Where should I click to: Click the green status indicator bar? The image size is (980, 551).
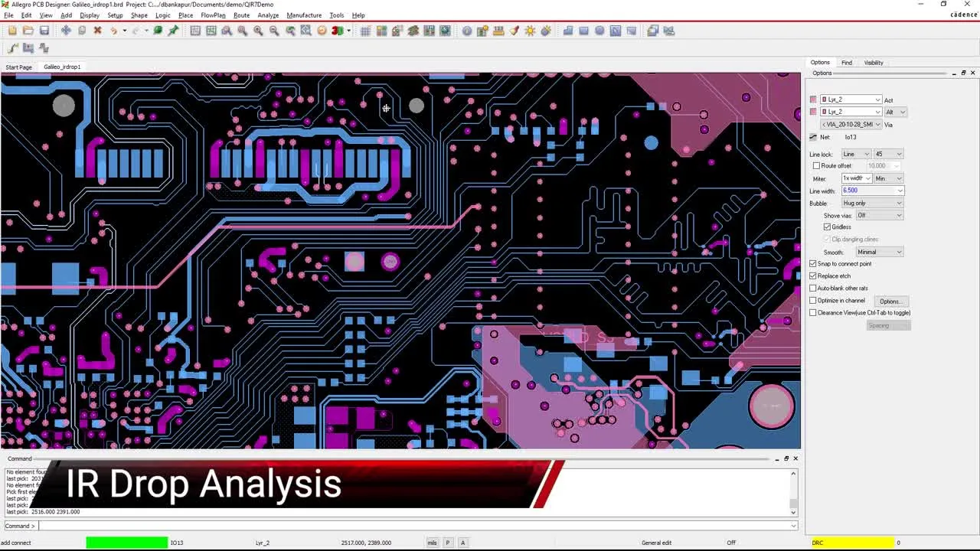126,543
